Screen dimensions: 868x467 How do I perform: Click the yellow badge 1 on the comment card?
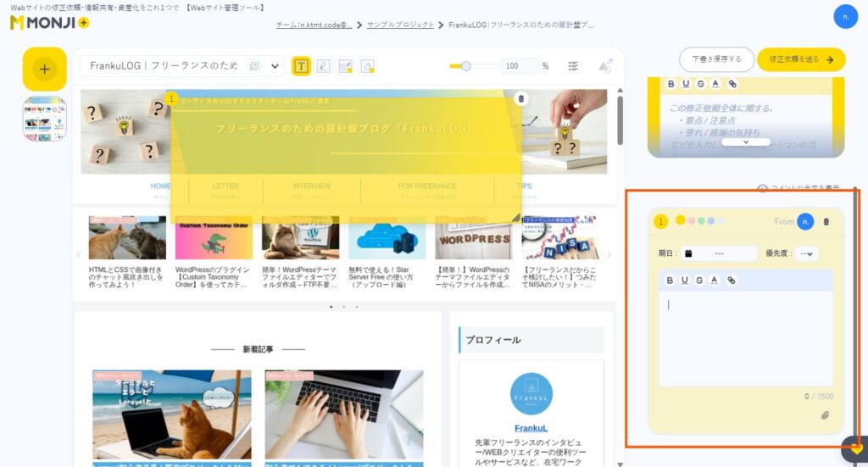[660, 221]
